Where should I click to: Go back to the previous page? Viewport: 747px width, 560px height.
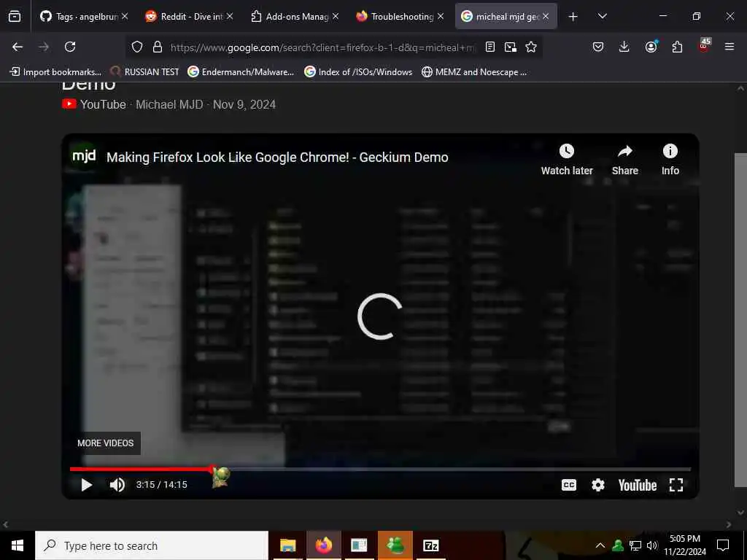click(x=18, y=47)
